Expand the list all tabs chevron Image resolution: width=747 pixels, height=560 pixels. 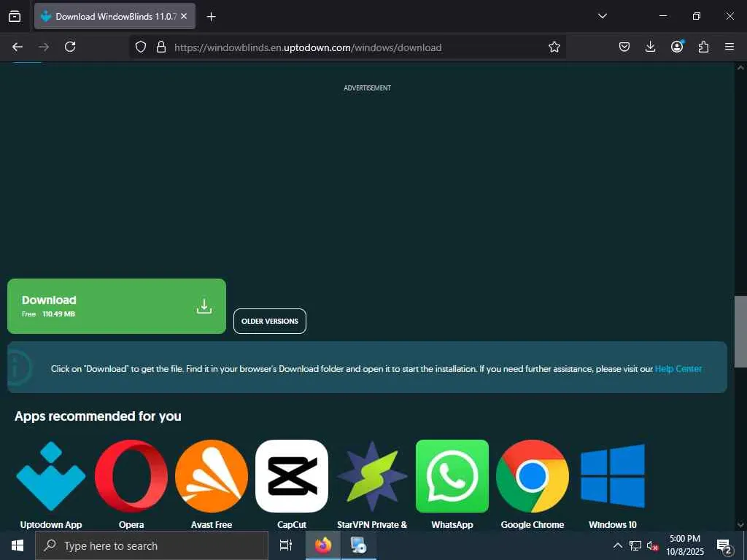click(x=602, y=16)
